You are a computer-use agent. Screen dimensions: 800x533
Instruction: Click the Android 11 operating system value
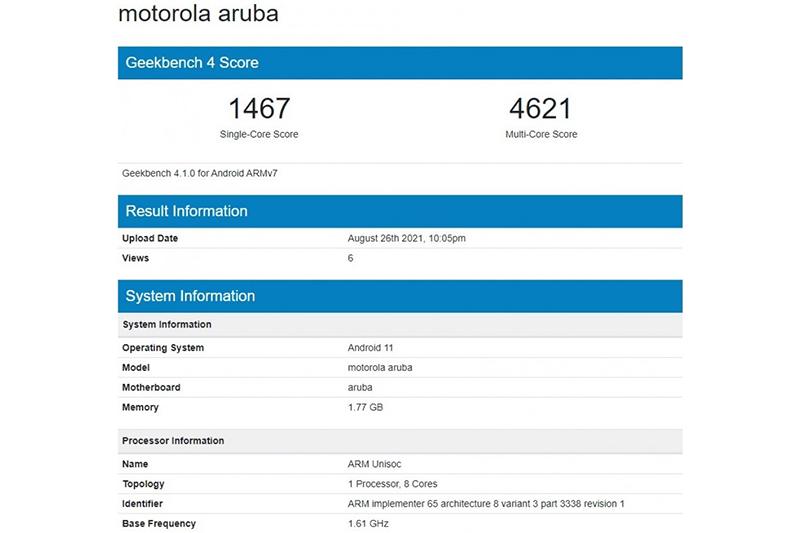(x=373, y=348)
